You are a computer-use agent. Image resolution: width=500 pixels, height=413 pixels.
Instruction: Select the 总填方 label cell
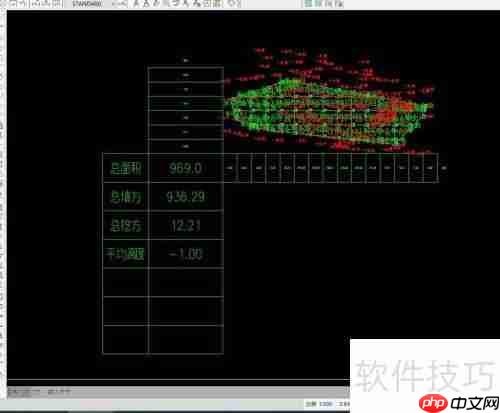[126, 197]
